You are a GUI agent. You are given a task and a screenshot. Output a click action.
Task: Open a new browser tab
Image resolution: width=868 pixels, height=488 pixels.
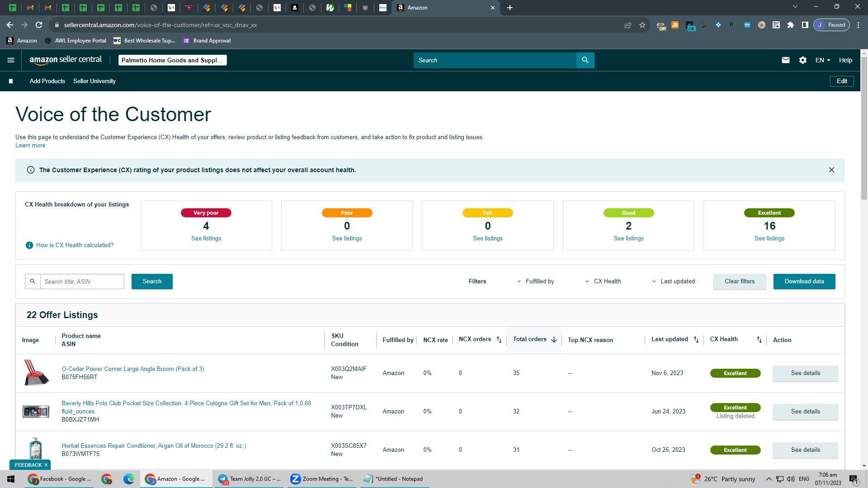tap(510, 8)
